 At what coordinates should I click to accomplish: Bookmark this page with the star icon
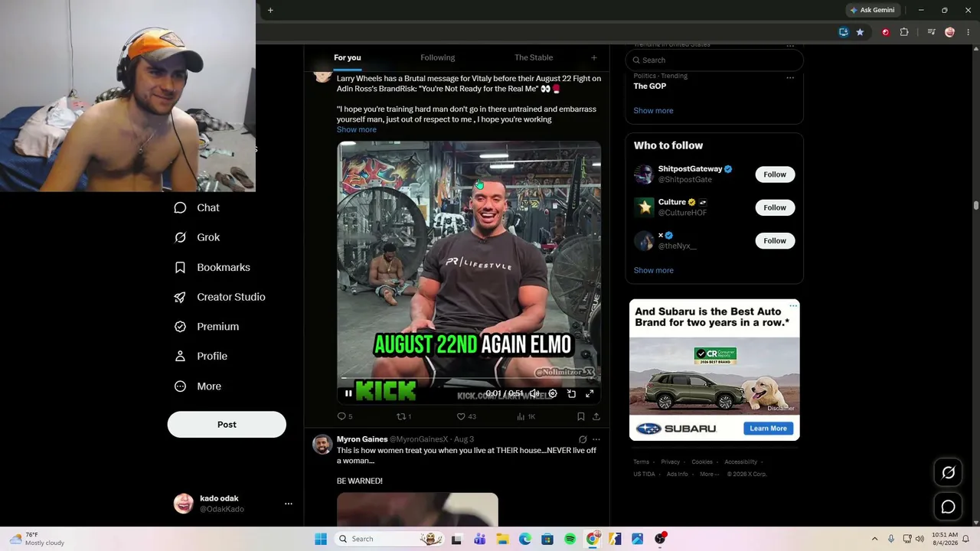(x=860, y=32)
